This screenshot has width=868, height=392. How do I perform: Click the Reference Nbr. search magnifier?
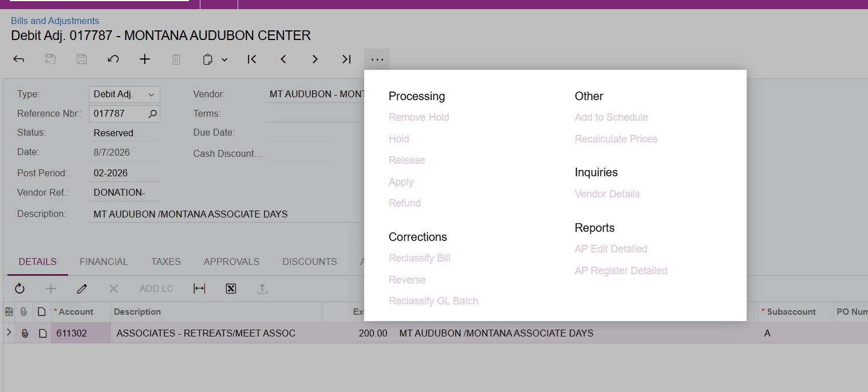[152, 114]
